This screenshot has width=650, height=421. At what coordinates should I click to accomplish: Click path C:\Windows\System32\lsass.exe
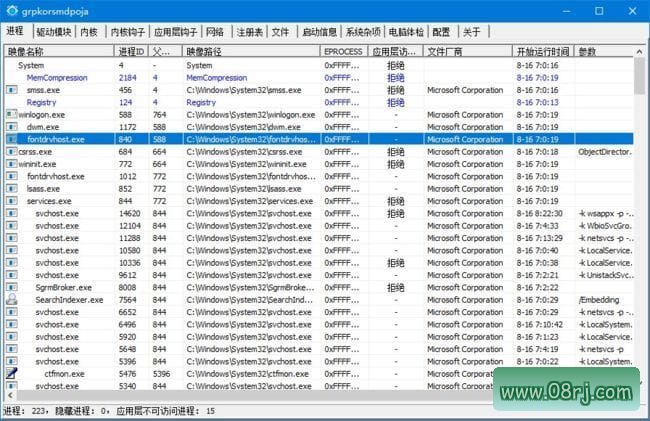[x=244, y=189]
